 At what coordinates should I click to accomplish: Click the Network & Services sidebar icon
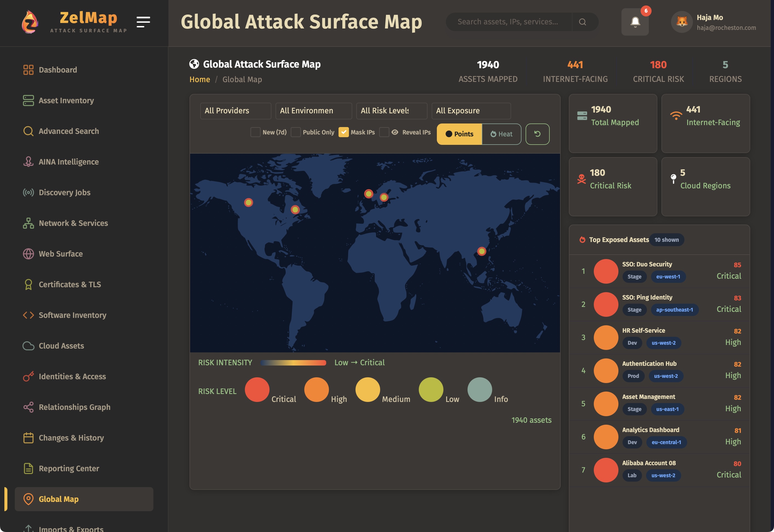point(29,223)
